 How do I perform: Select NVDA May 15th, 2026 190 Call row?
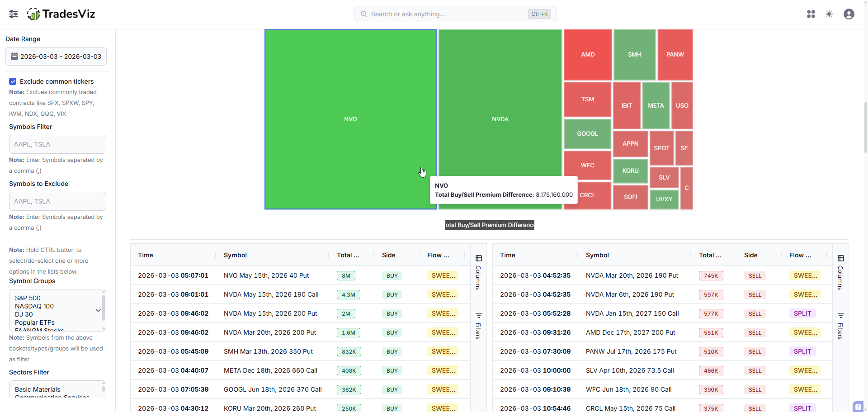[300, 294]
